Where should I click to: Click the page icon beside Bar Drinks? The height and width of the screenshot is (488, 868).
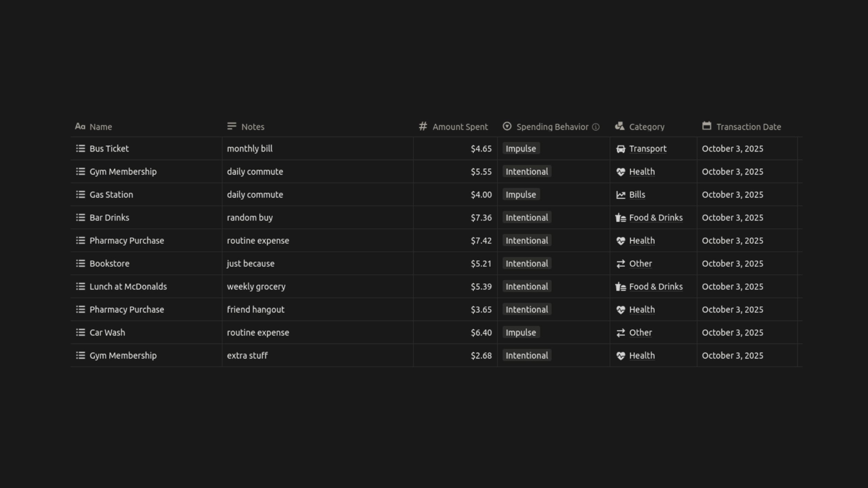tap(80, 218)
